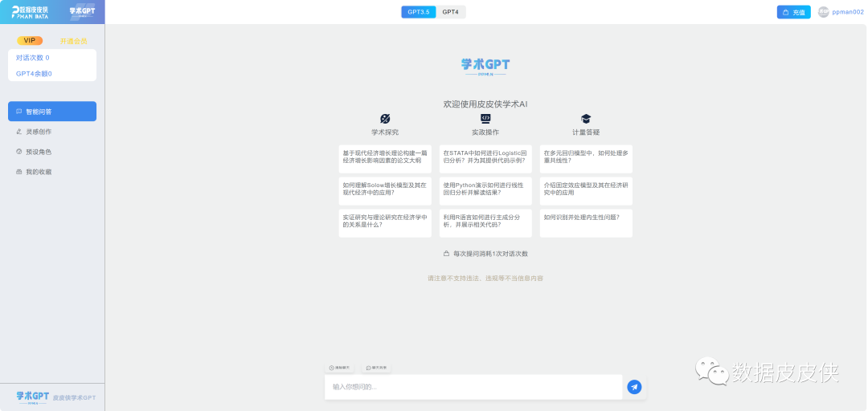Click the GPT4余额0 balance text
Screen dimensions: 868x411
coord(34,74)
